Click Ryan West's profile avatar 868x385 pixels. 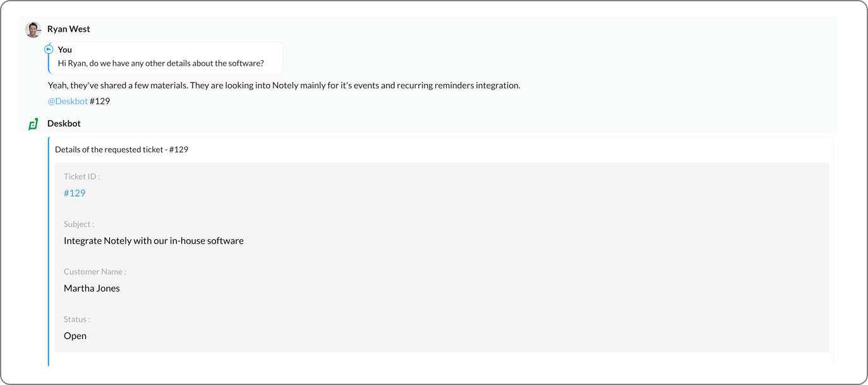click(x=33, y=30)
